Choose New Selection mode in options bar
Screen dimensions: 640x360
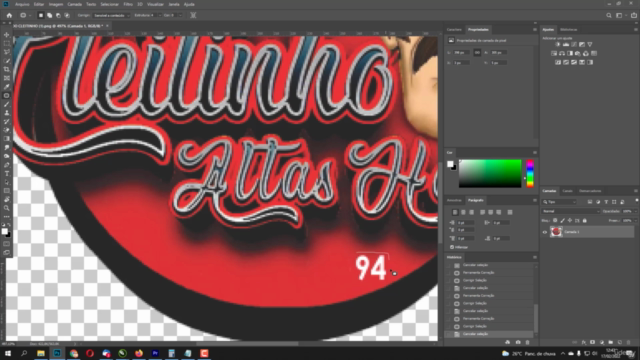click(40, 15)
